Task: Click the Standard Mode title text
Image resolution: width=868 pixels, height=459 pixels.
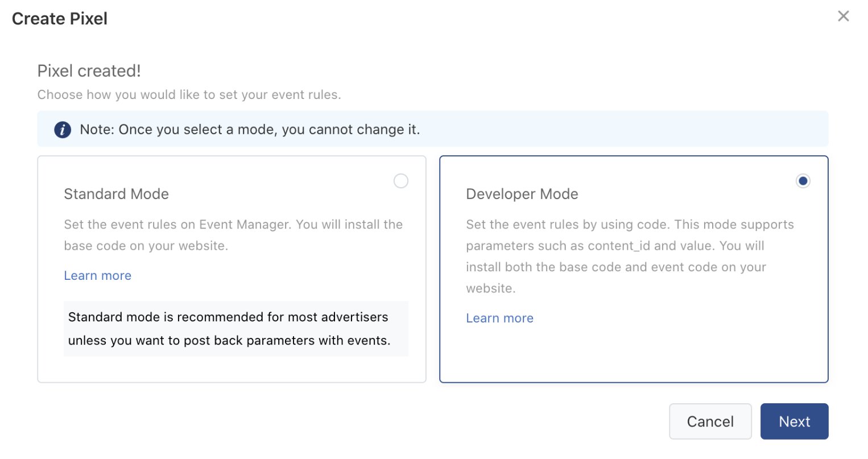Action: pos(116,194)
